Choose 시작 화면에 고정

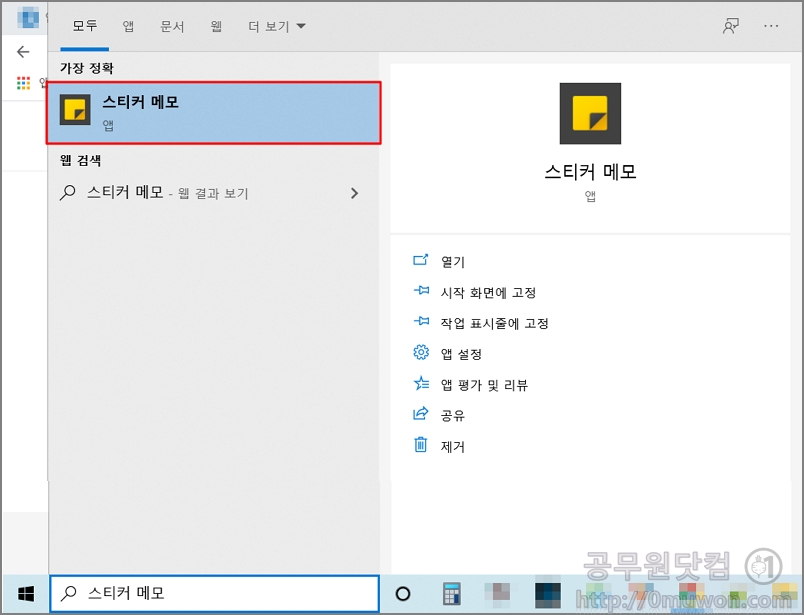489,292
